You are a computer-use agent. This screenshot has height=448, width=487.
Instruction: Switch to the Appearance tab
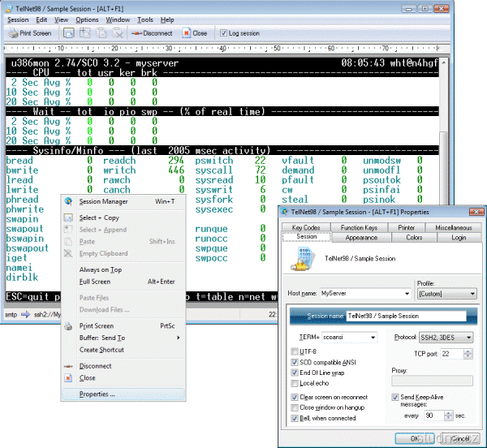[x=361, y=238]
